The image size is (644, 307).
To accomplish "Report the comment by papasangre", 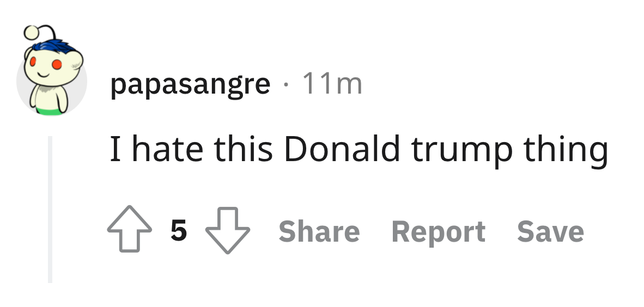I will 438,231.
